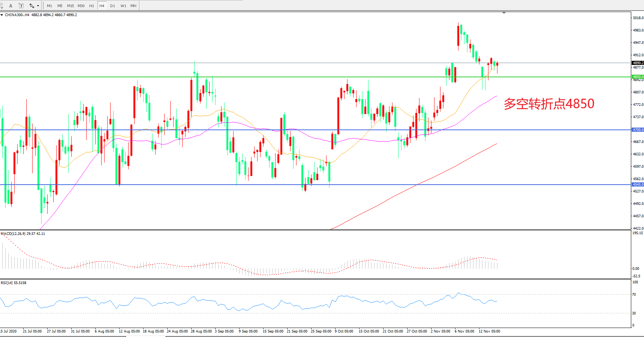This screenshot has height=337, width=644.
Task: Click the Arrows objects tool icon
Action: coord(31,6)
